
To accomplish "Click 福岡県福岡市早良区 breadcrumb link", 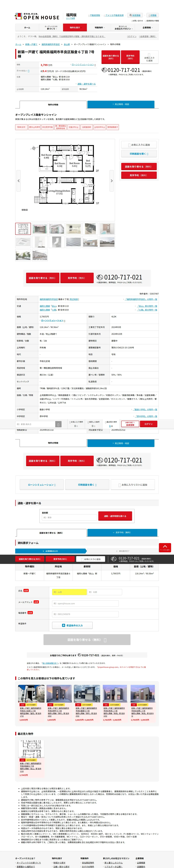I will [x=51, y=44].
